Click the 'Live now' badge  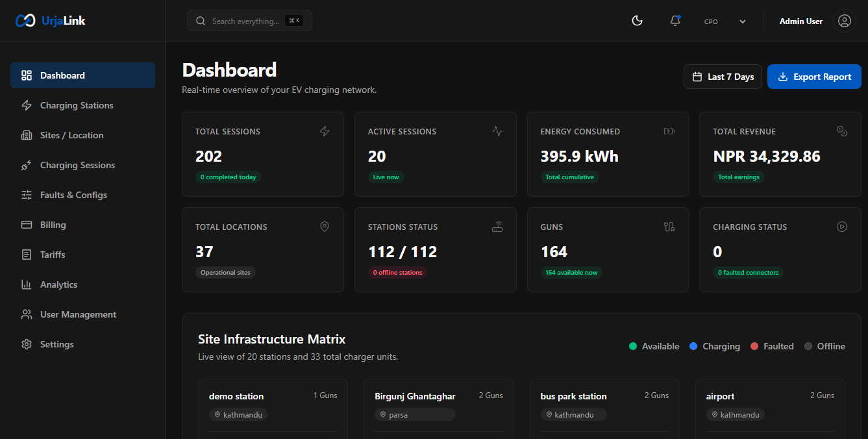(x=386, y=177)
